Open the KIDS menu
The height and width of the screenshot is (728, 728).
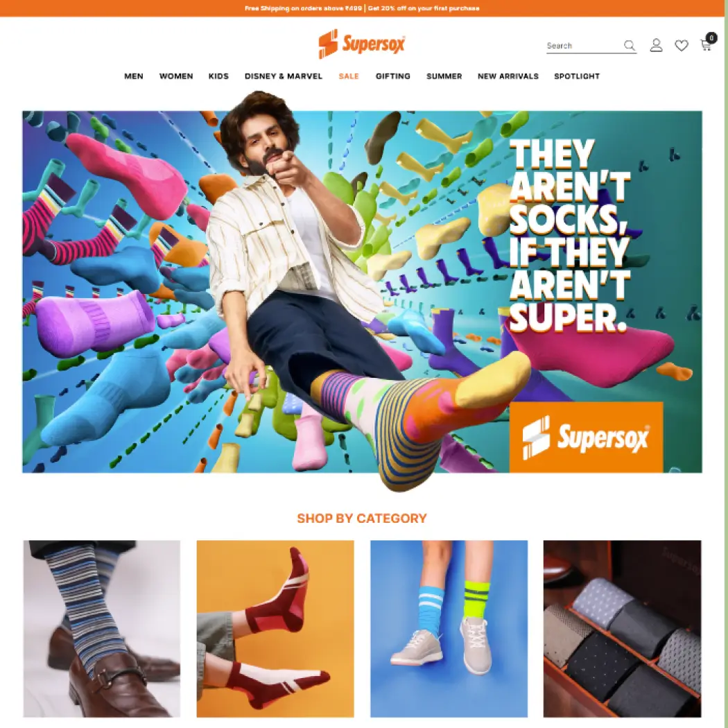pyautogui.click(x=218, y=76)
